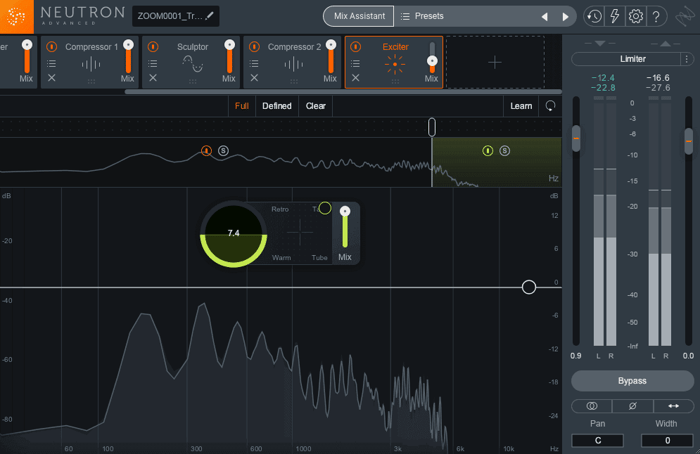The image size is (700, 454).
Task: Click the iZotope squiggle logo icon
Action: pyautogui.click(x=685, y=17)
